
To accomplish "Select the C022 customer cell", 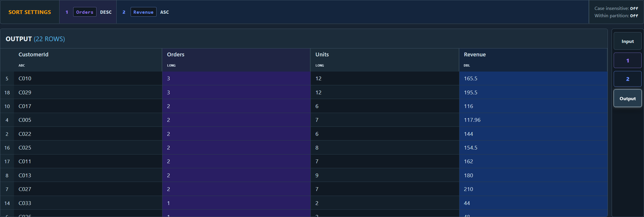I will tap(88, 134).
